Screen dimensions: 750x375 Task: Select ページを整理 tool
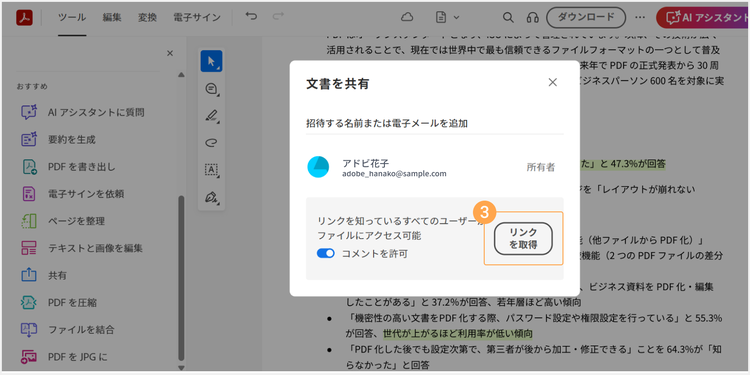coord(63,221)
